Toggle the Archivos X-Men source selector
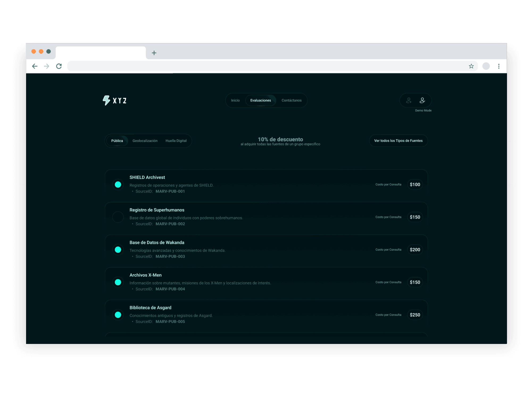Screen dimensions: 532x399 tap(118, 282)
